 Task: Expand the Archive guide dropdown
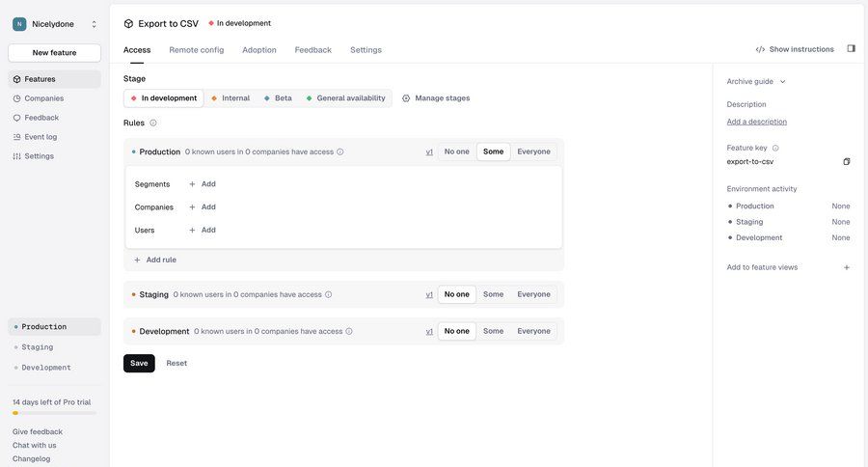756,81
